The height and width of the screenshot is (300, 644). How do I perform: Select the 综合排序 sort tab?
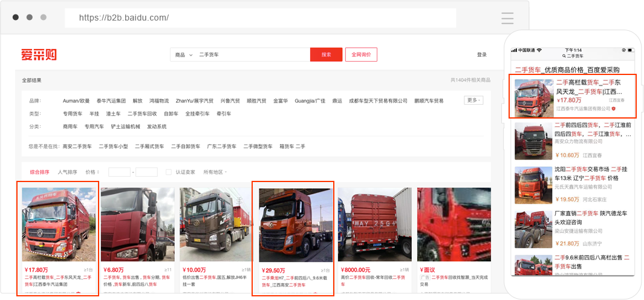point(40,172)
